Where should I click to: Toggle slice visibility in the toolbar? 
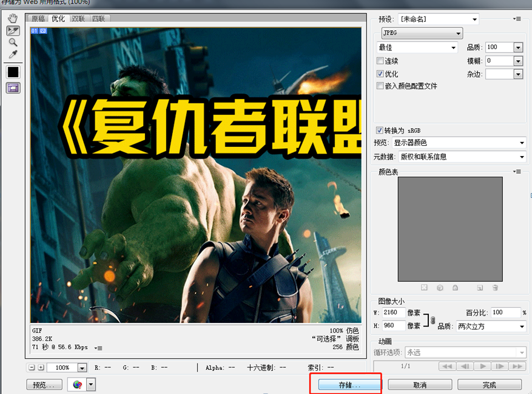(x=12, y=87)
